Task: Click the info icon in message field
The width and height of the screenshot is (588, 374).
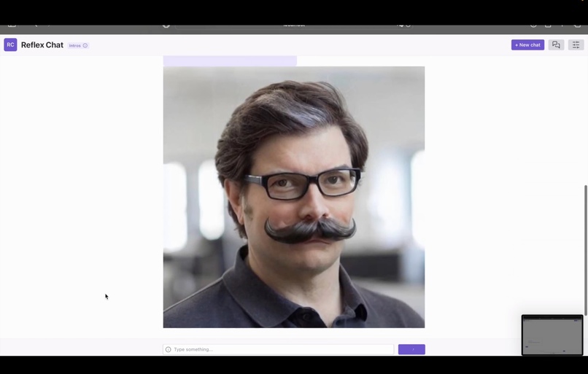Action: (x=169, y=349)
